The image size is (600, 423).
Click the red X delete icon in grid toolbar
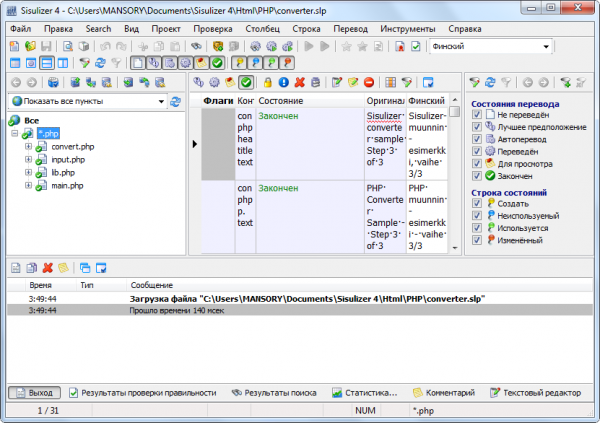[299, 82]
